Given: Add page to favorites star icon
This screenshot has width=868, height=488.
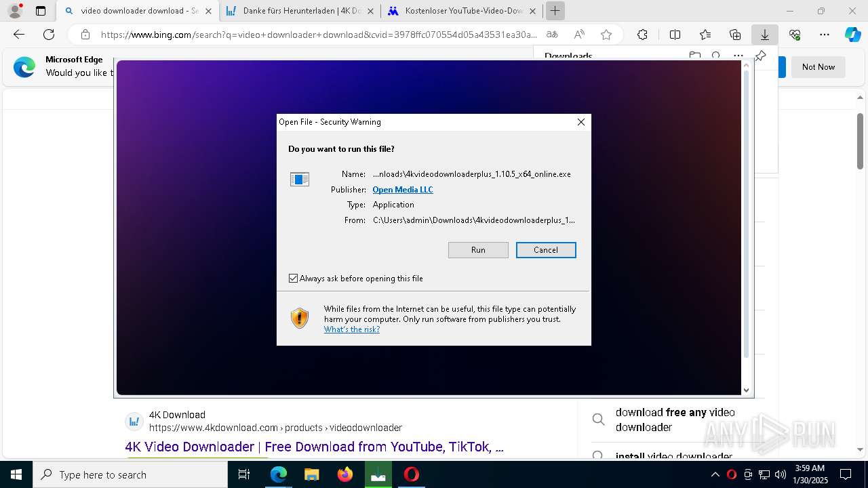Looking at the screenshot, I should pyautogui.click(x=606, y=35).
